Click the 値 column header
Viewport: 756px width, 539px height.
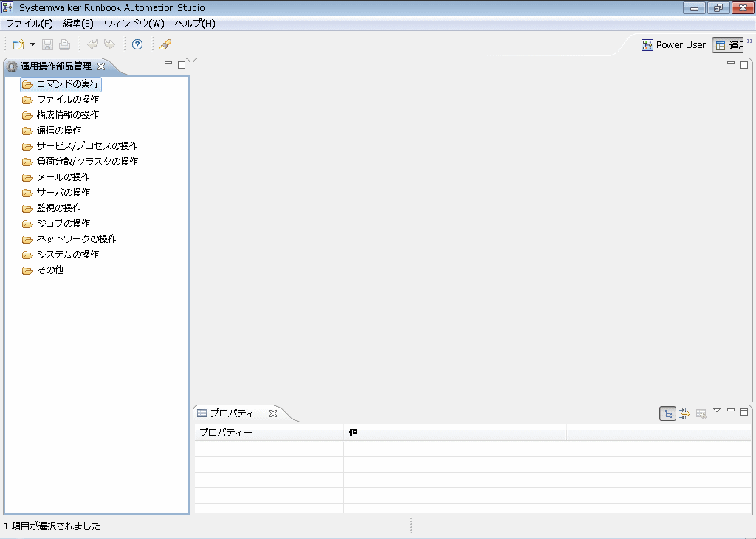click(455, 433)
